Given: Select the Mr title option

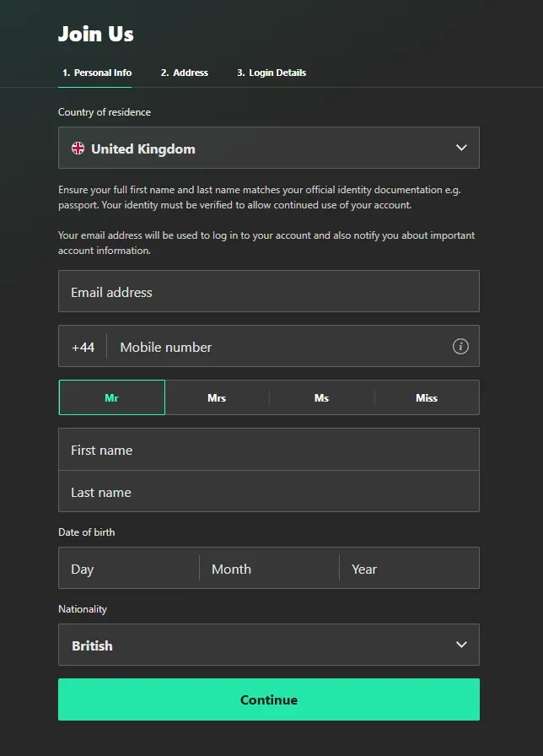Looking at the screenshot, I should click(112, 397).
